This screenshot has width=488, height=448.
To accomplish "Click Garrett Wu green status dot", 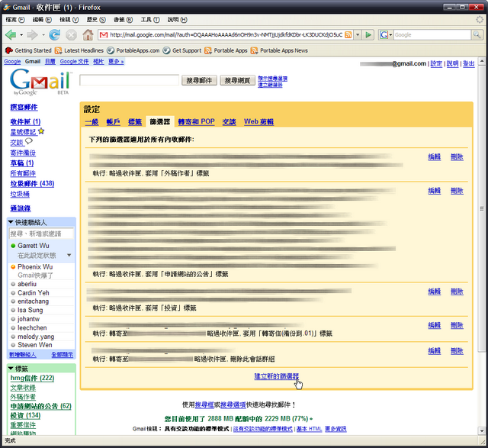I will 13,246.
